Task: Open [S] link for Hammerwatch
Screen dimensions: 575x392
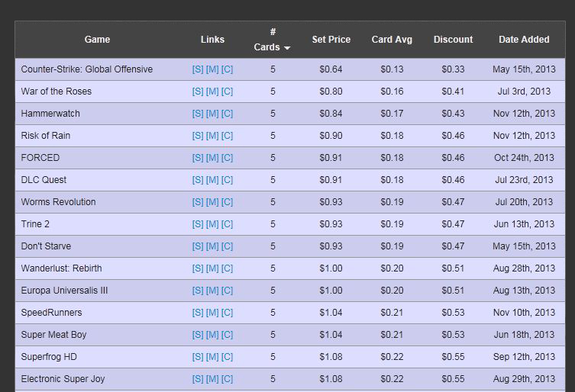Action: [x=198, y=114]
